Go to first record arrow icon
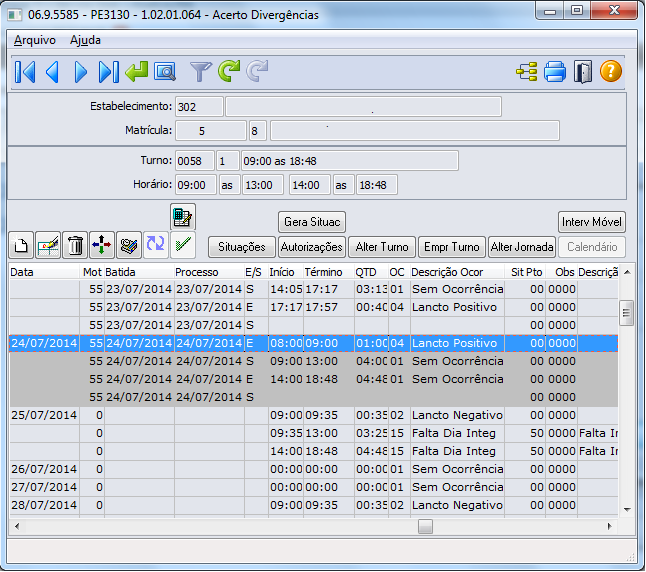The height and width of the screenshot is (572, 646). (x=25, y=72)
